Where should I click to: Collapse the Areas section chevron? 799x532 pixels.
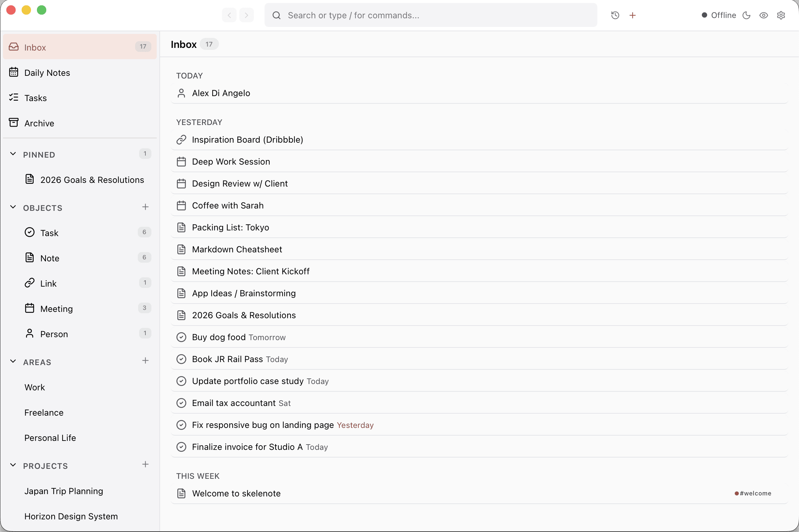click(x=13, y=361)
